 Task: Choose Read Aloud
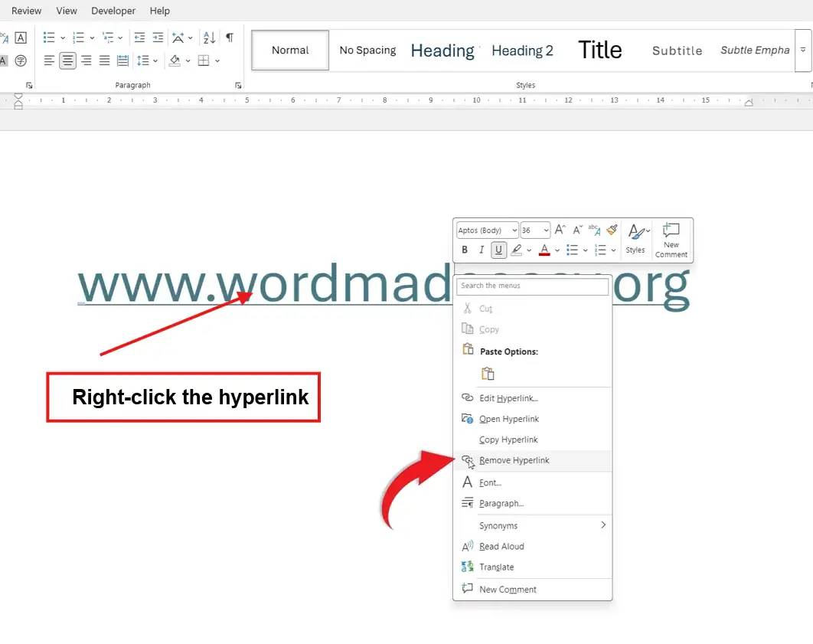coord(533,547)
